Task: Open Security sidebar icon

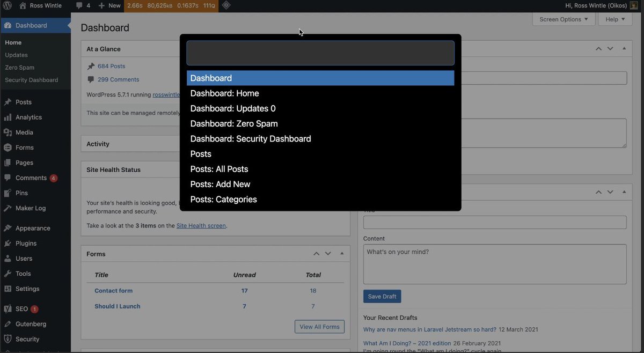Action: tap(8, 339)
